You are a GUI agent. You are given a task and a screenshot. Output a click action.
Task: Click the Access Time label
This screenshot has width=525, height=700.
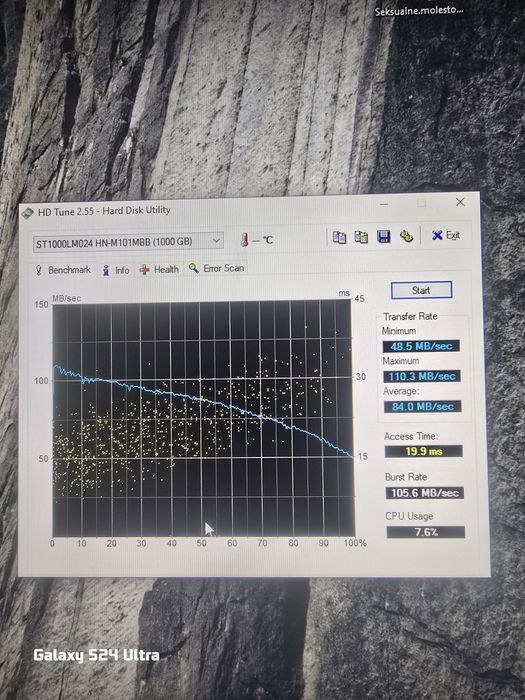(411, 437)
